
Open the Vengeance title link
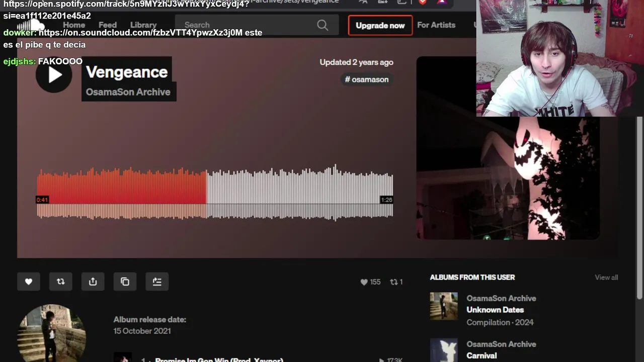[127, 72]
